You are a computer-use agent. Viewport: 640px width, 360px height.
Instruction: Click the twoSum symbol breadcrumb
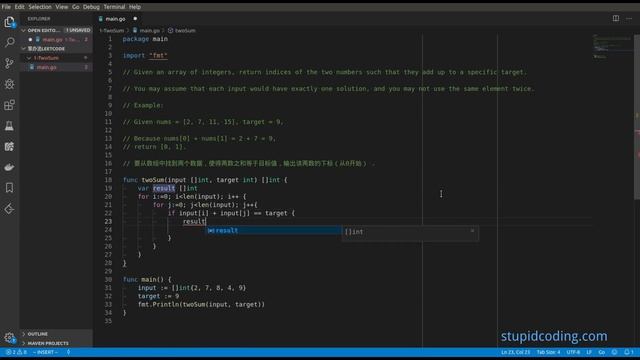pyautogui.click(x=182, y=31)
